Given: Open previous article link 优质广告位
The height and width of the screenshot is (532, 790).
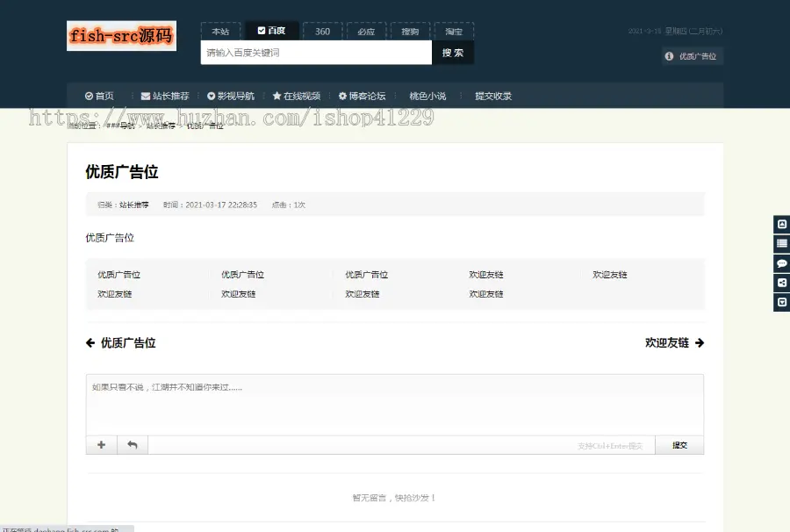Looking at the screenshot, I should [x=128, y=343].
